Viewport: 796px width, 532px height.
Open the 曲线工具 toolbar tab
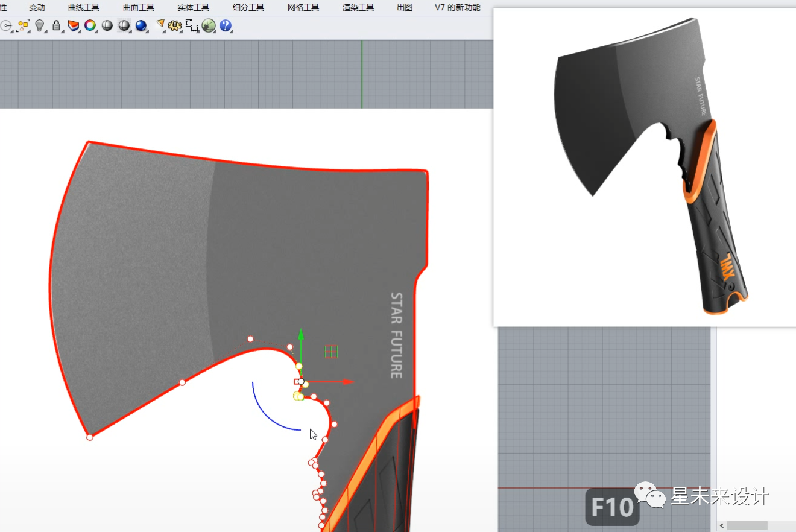pyautogui.click(x=84, y=7)
